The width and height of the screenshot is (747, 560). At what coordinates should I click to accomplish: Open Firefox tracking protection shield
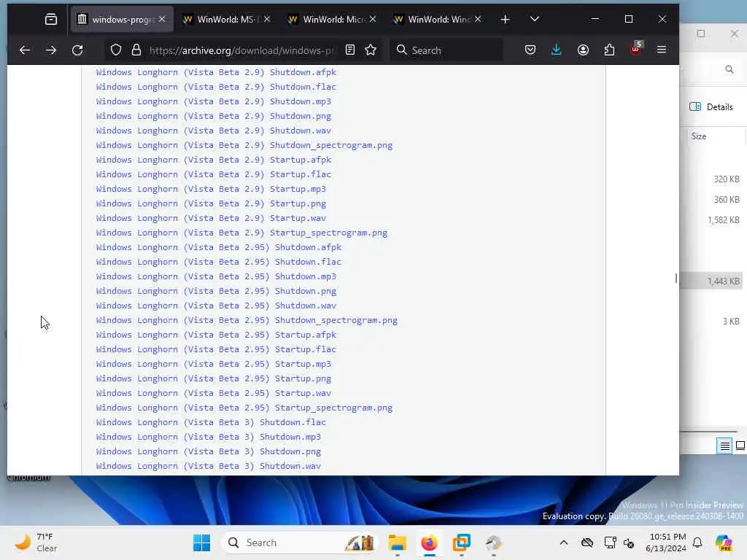point(116,50)
